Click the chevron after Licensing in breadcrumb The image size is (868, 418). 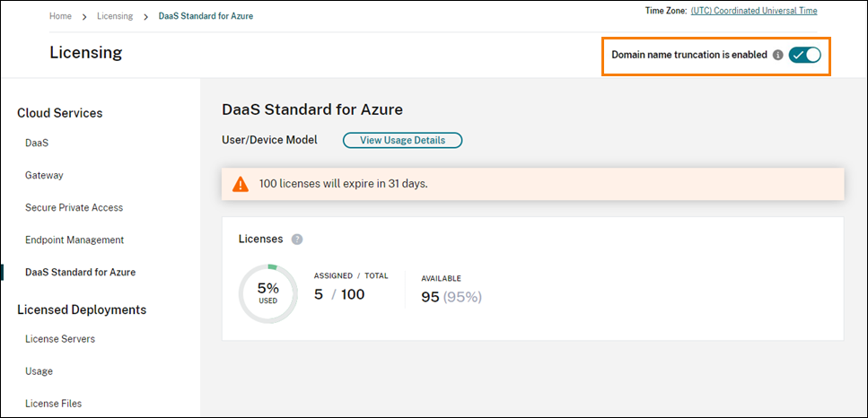145,16
